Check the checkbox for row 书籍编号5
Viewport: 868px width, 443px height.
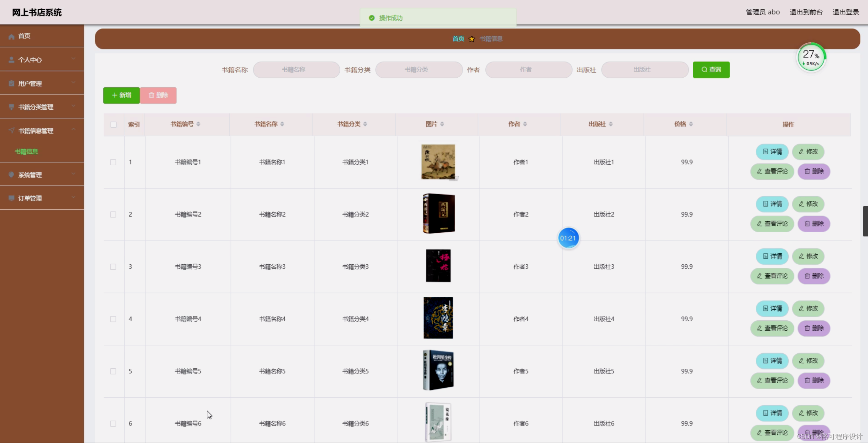tap(114, 371)
